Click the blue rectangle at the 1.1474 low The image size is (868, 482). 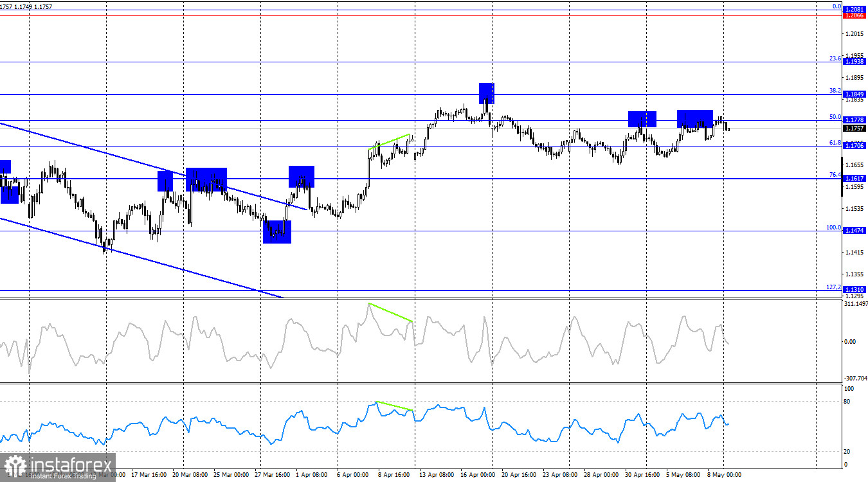click(x=277, y=231)
